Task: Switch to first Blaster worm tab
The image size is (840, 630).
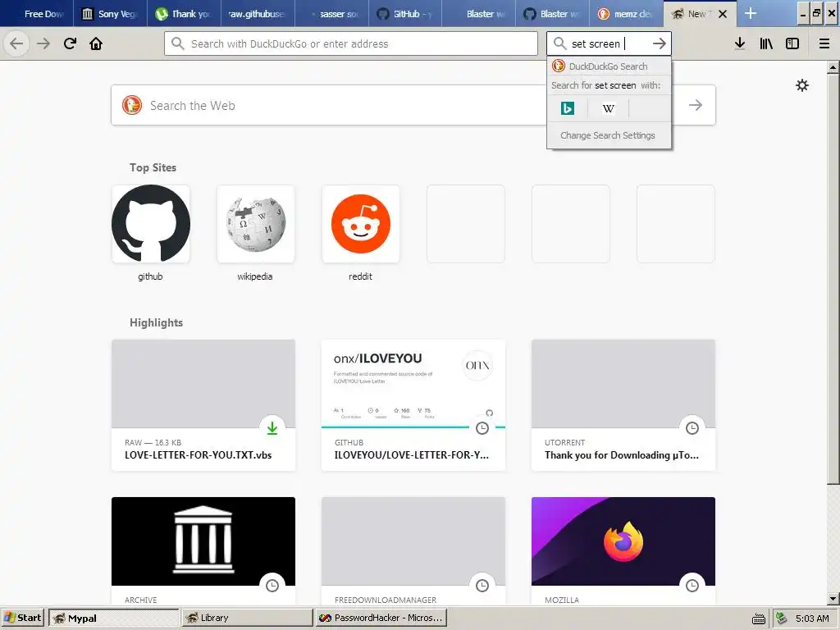Action: 479,14
